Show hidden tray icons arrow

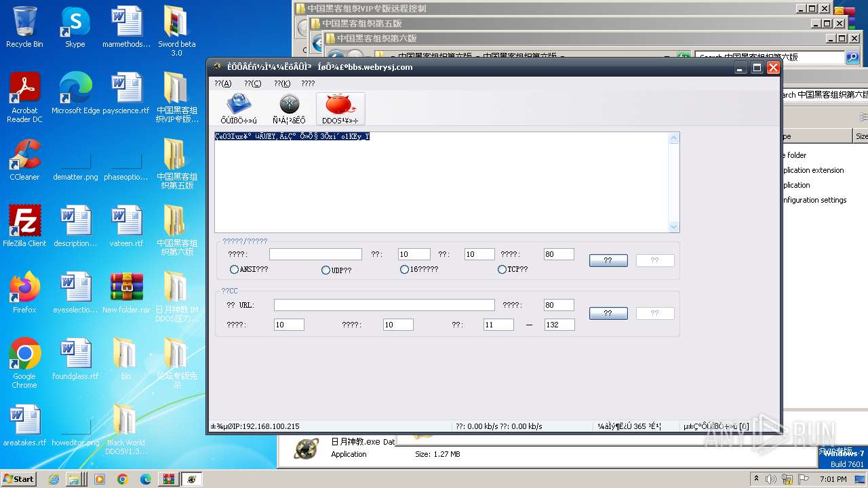point(756,479)
